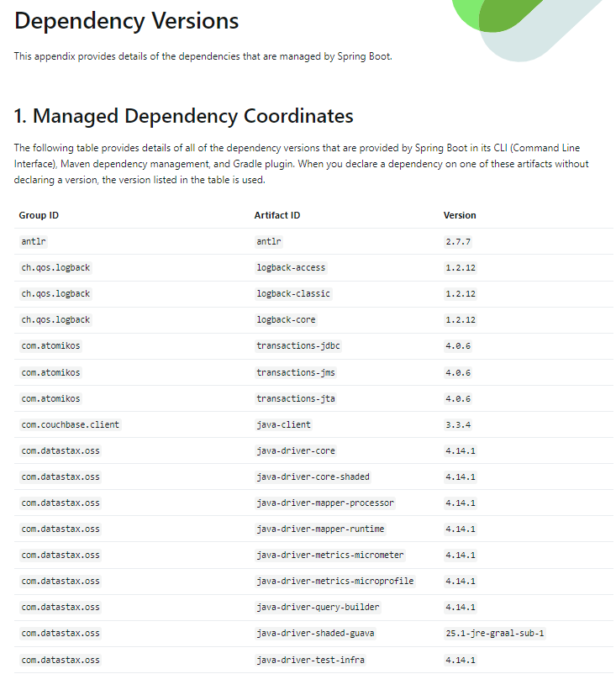Click the java-driver-core-shaded artifact cell
The width and height of the screenshot is (616, 674).
tap(313, 477)
